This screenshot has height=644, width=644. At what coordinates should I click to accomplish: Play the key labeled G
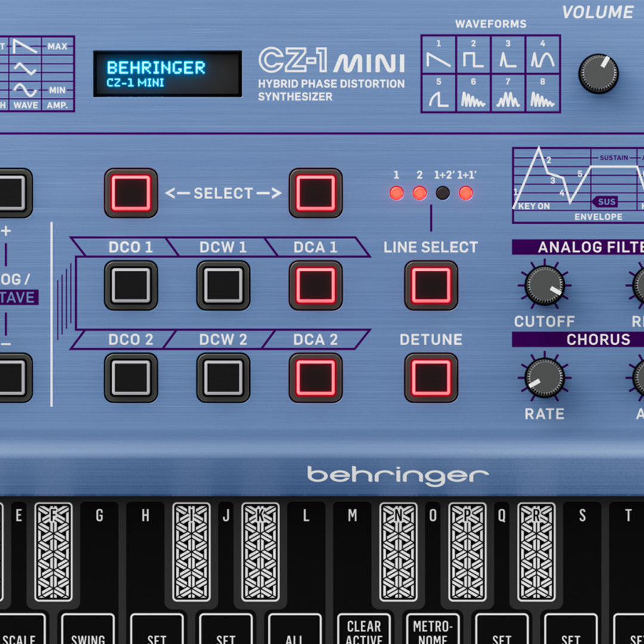click(100, 555)
